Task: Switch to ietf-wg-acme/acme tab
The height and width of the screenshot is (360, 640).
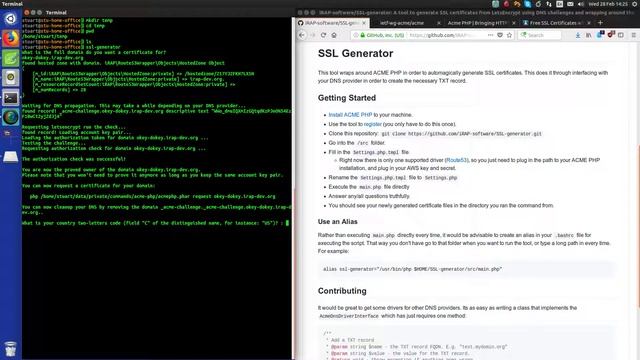Action: pos(407,23)
